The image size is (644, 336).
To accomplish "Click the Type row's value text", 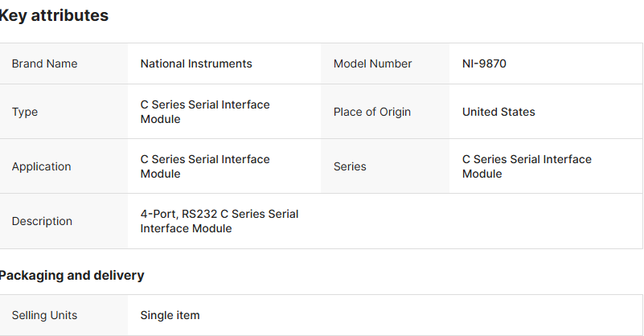I will click(x=205, y=112).
